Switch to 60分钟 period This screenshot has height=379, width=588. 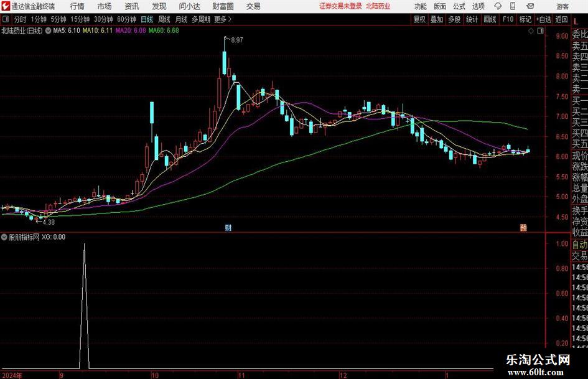126,19
